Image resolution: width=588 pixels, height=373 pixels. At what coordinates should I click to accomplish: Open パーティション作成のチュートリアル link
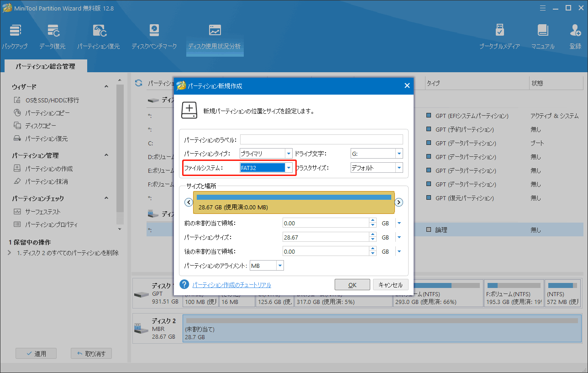click(x=231, y=285)
